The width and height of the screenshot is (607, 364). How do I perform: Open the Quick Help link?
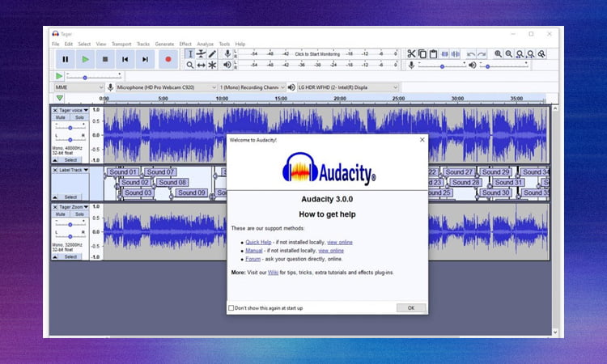pyautogui.click(x=257, y=242)
